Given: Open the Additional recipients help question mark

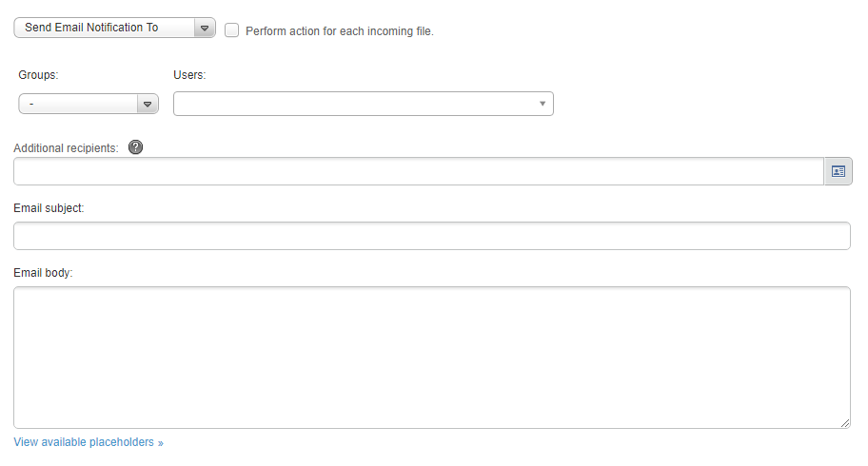Looking at the screenshot, I should pyautogui.click(x=135, y=147).
